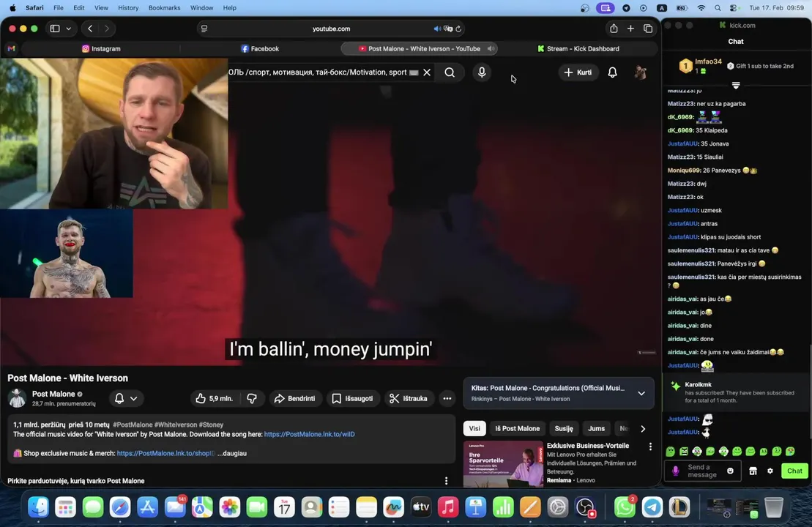
Task: Open Spotlight search in menu bar
Action: pyautogui.click(x=718, y=8)
